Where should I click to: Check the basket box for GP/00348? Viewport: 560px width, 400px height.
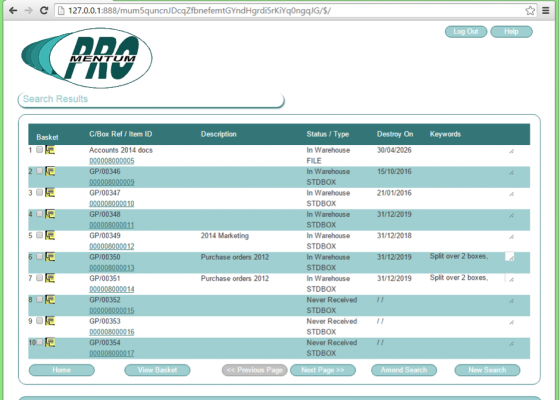pyautogui.click(x=39, y=214)
